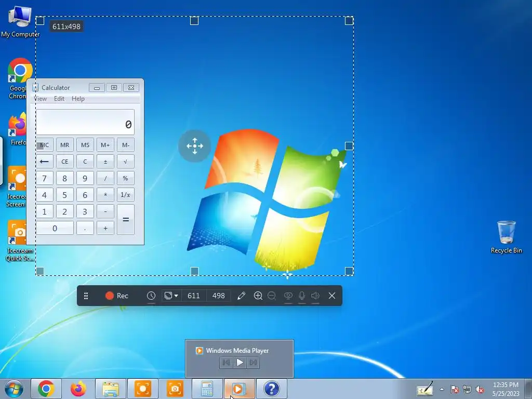Screen dimensions: 532x399
Task: Start recording with the Rec button
Action: coord(117,296)
